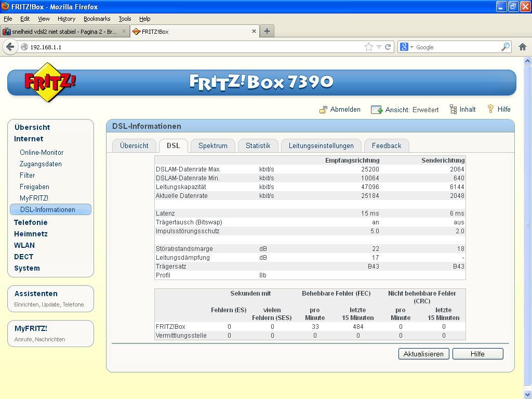This screenshot has height=399, width=532.
Task: Close the FRITZ!Box browser tab
Action: pos(254,31)
